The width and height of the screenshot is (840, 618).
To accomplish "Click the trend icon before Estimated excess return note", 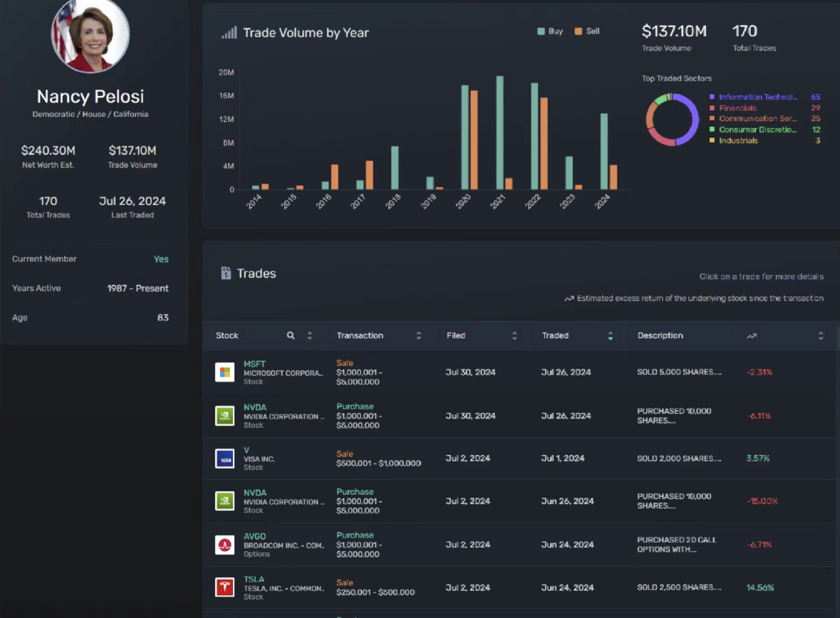I will (x=569, y=298).
